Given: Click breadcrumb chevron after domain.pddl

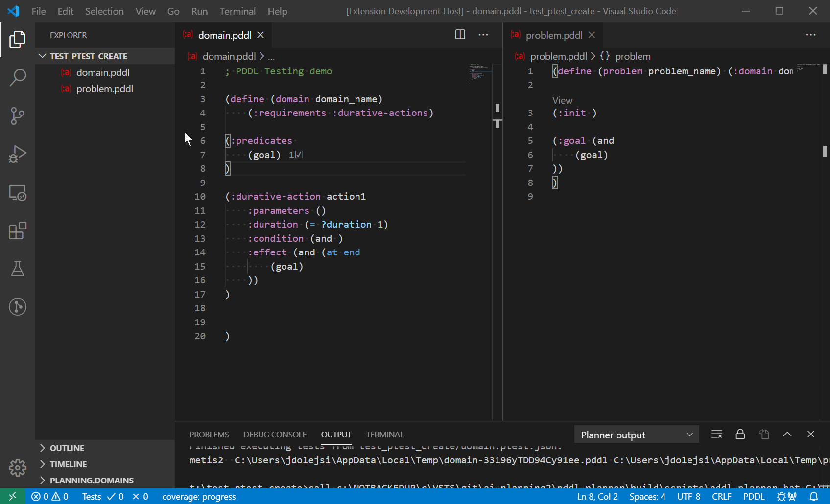Looking at the screenshot, I should coord(262,56).
